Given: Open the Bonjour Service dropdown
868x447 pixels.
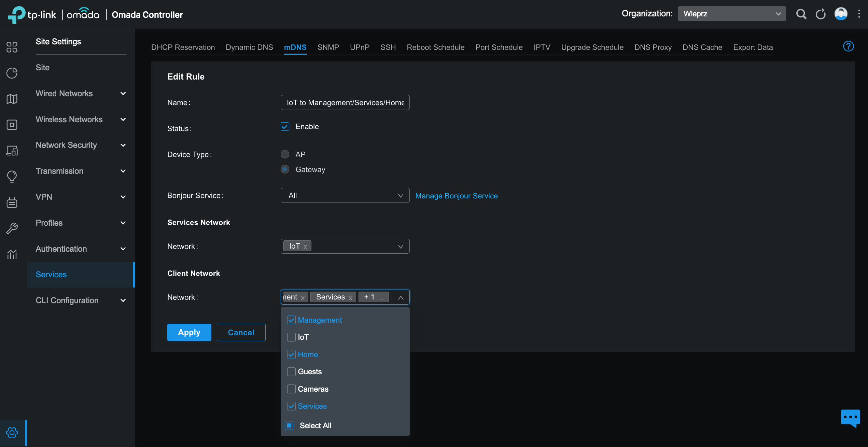Looking at the screenshot, I should click(x=345, y=196).
